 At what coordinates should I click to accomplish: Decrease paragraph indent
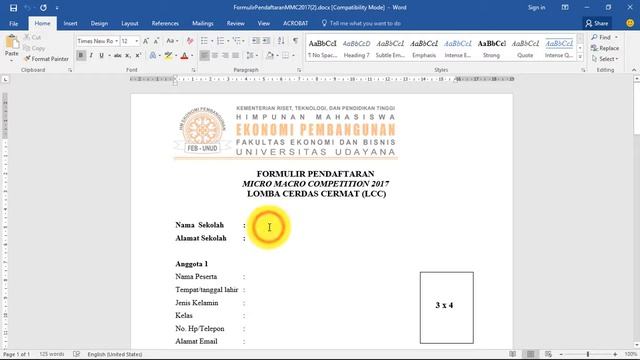coord(256,41)
